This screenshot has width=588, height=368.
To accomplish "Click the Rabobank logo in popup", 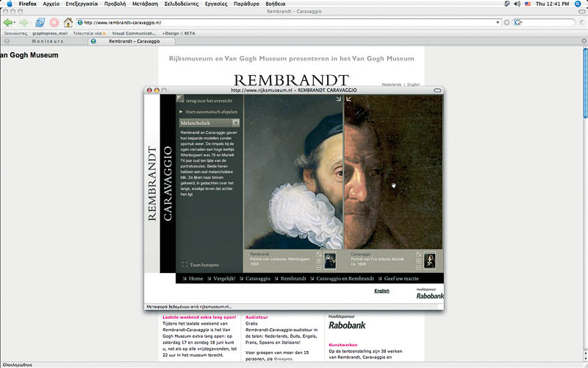I will pyautogui.click(x=430, y=296).
